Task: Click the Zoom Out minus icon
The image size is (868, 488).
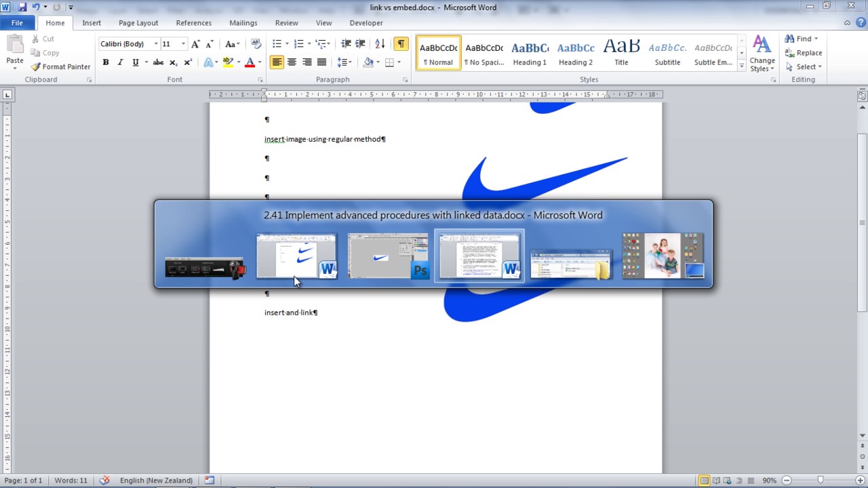Action: pyautogui.click(x=787, y=481)
